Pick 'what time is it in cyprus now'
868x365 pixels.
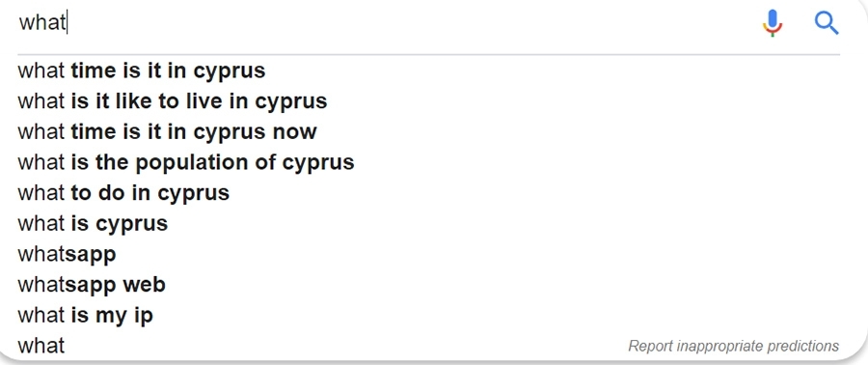(x=428, y=132)
